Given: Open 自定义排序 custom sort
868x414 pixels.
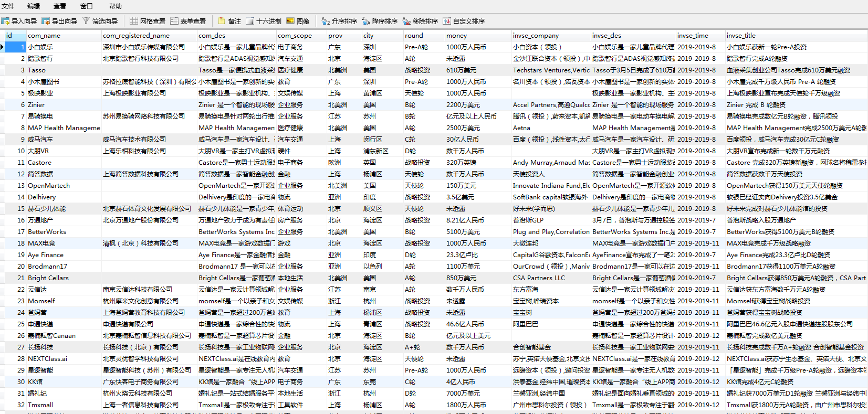Looking at the screenshot, I should coord(464,21).
